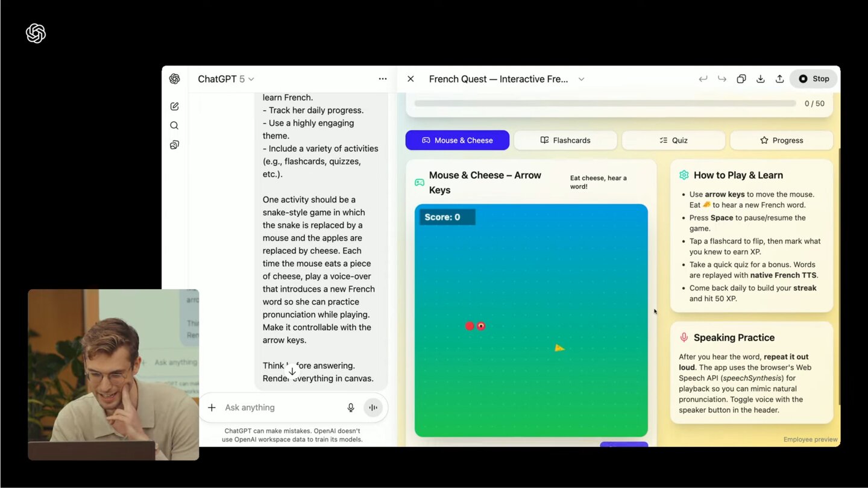Click the plus attachment button

(212, 408)
